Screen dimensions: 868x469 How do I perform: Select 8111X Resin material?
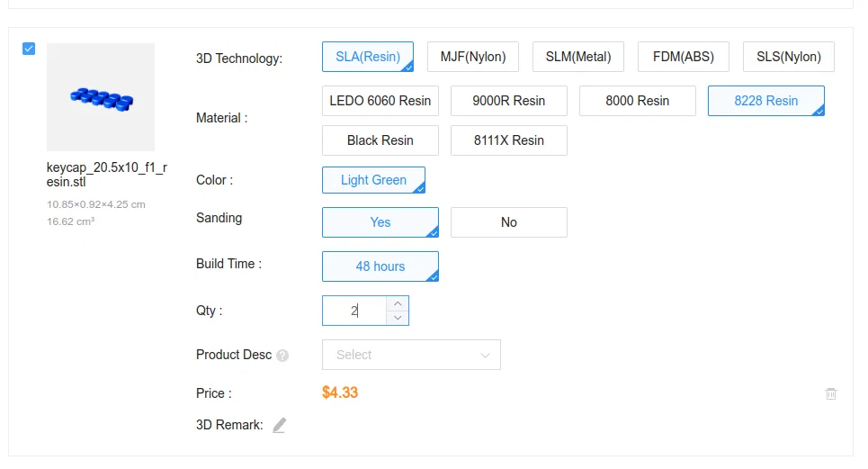pyautogui.click(x=508, y=140)
